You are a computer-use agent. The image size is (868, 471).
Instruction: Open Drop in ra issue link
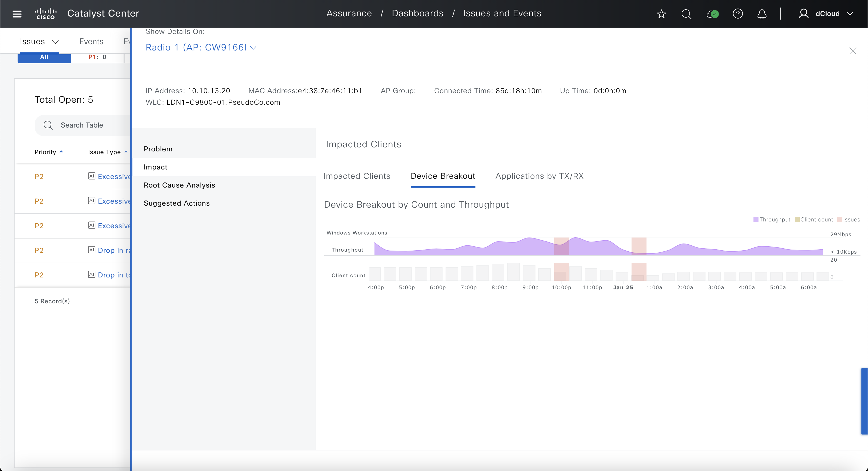point(114,250)
